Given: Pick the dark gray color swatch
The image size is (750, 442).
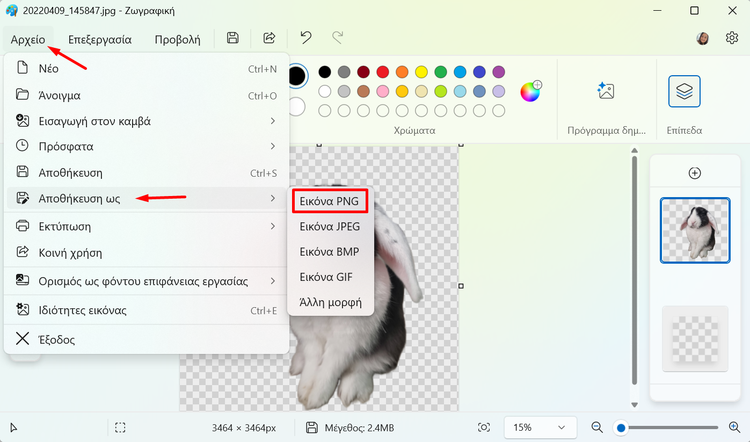Looking at the screenshot, I should coord(344,72).
